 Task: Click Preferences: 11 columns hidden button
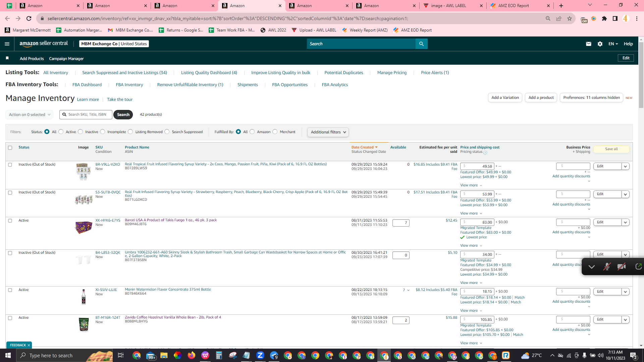click(x=591, y=98)
